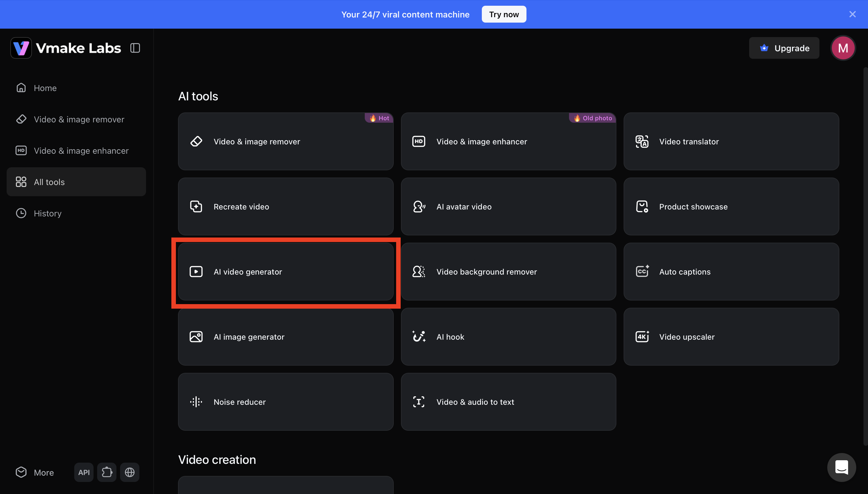Click the AI image generator icon
Viewport: 868px width, 494px height.
tap(196, 337)
